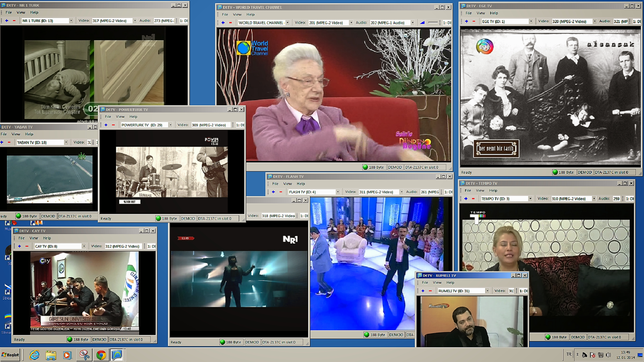Expand TEMPO TV service selection dropdown
This screenshot has height=362, width=644.
530,199
